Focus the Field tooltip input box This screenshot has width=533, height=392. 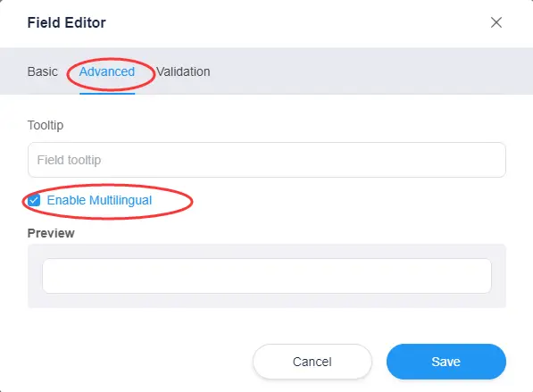[266, 160]
